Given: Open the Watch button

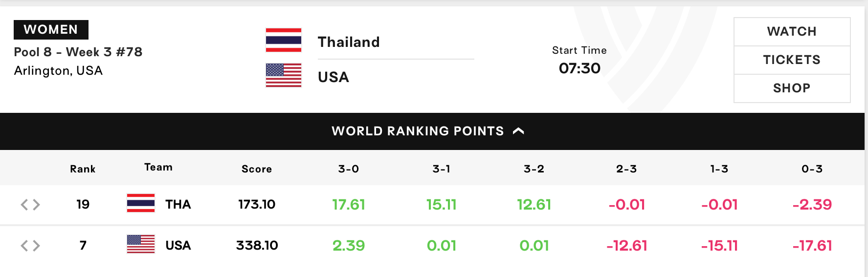Looking at the screenshot, I should 792,32.
